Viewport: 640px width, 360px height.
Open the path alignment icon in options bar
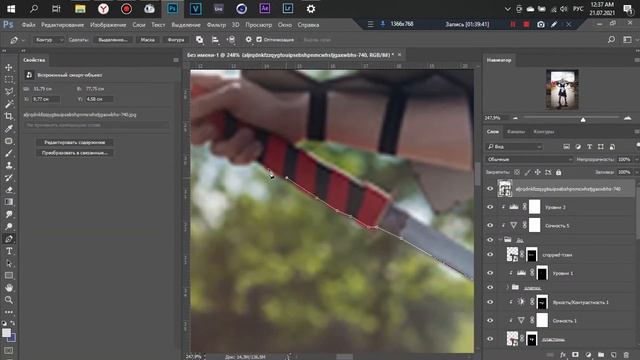click(x=215, y=40)
